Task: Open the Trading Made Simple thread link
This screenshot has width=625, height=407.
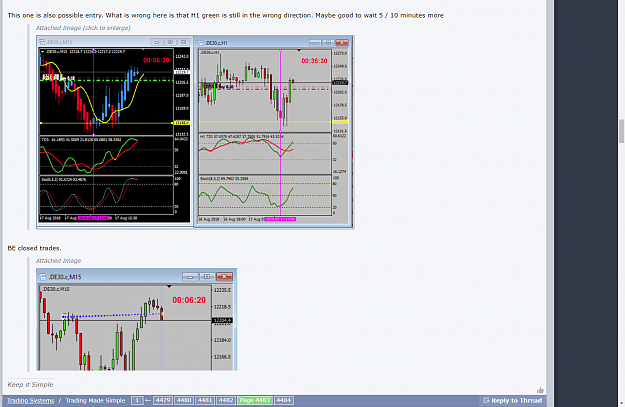Action: coord(95,401)
